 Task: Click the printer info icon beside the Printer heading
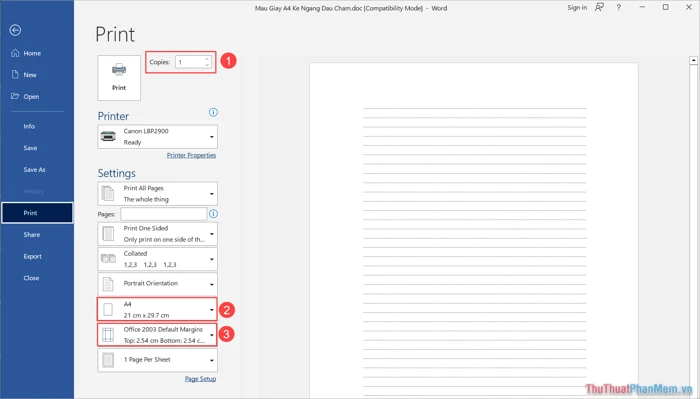pyautogui.click(x=213, y=112)
